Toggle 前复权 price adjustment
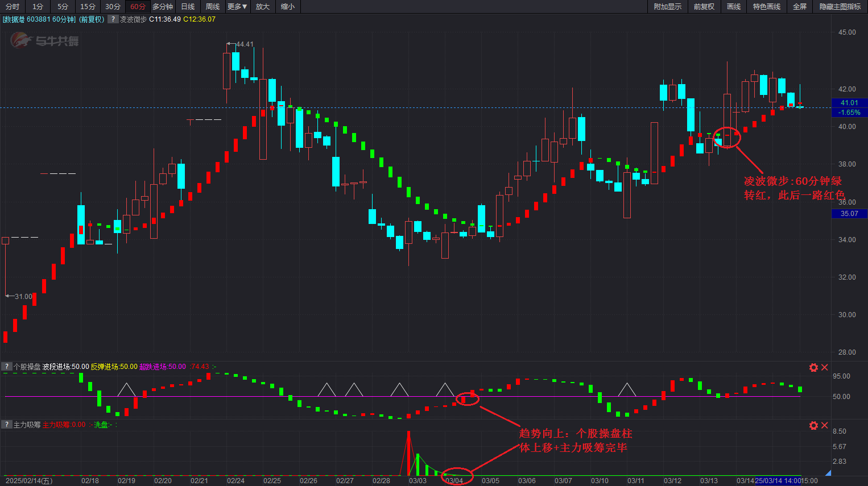This screenshot has height=486, width=868. [704, 7]
